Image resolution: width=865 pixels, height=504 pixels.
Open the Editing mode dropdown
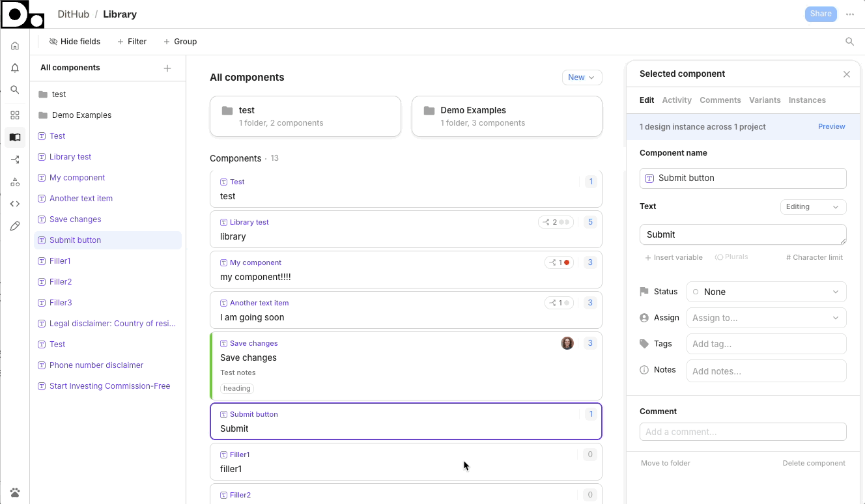813,207
